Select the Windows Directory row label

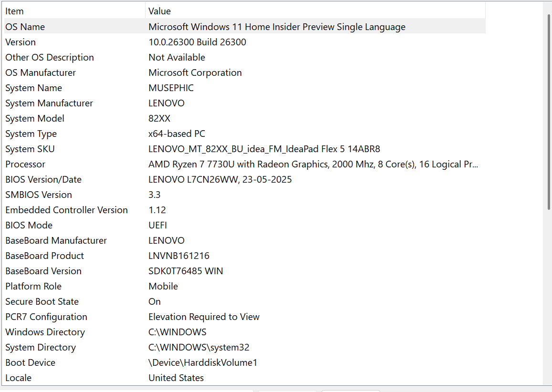pyautogui.click(x=45, y=332)
